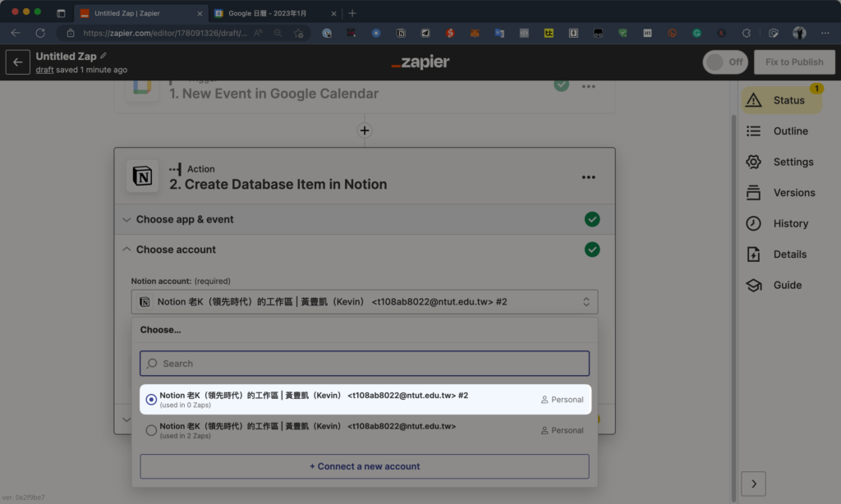The width and height of the screenshot is (841, 504).
Task: Edit the Untitled Zap name pencil icon
Action: tap(103, 56)
